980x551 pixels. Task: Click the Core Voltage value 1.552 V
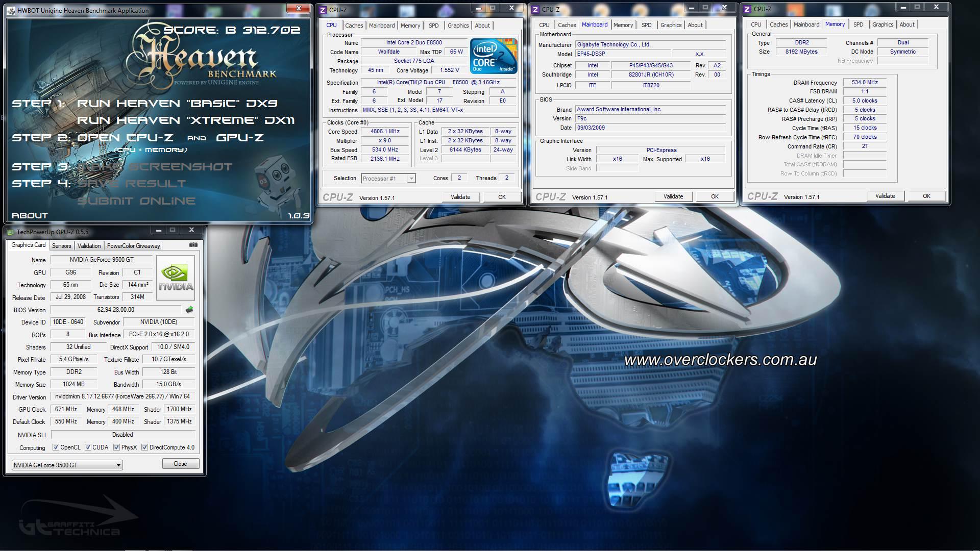click(449, 70)
